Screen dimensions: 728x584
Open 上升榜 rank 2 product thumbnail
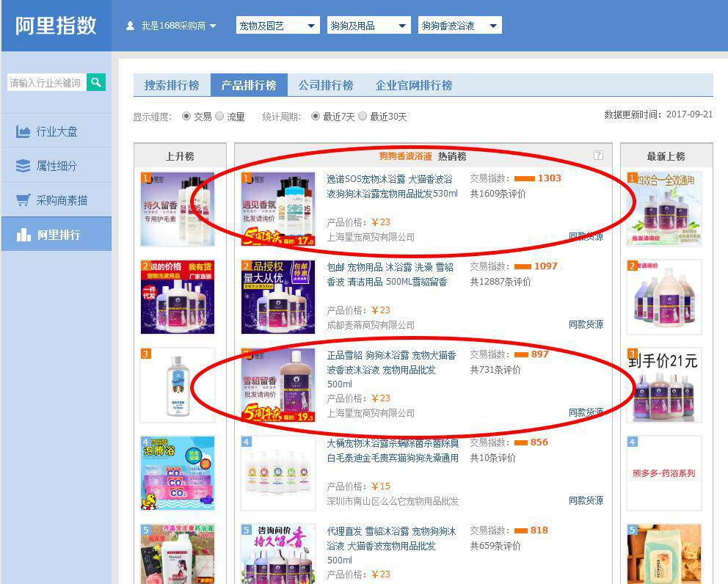[178, 297]
